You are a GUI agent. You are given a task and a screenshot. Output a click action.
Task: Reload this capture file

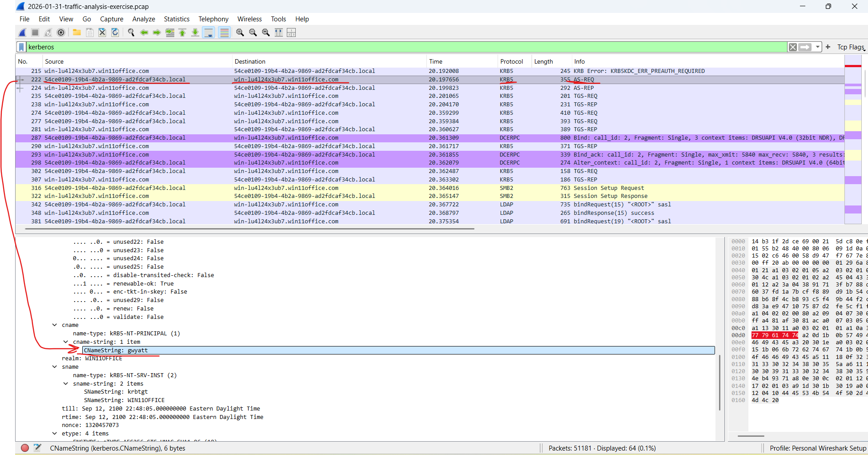pyautogui.click(x=115, y=32)
